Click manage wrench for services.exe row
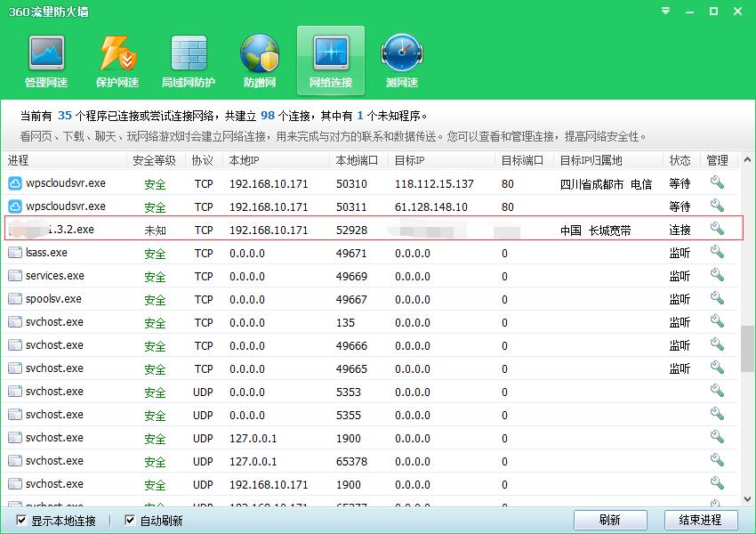This screenshot has width=756, height=534. 717,275
